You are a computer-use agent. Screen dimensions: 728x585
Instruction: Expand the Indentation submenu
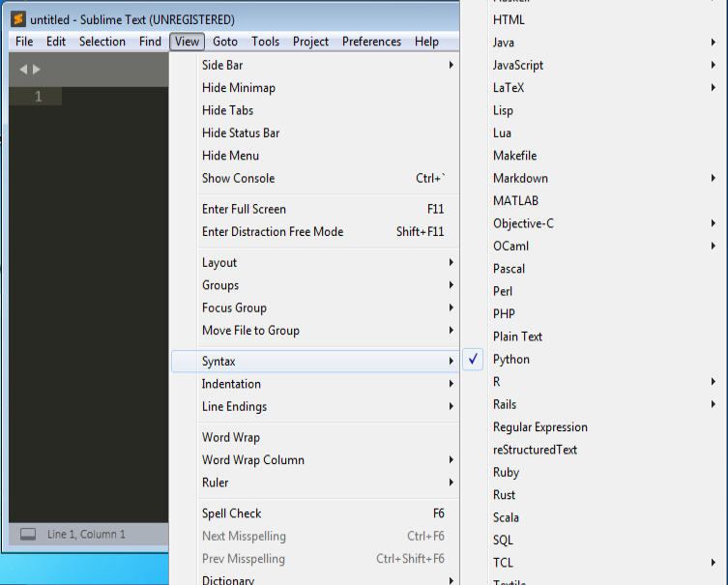click(315, 384)
